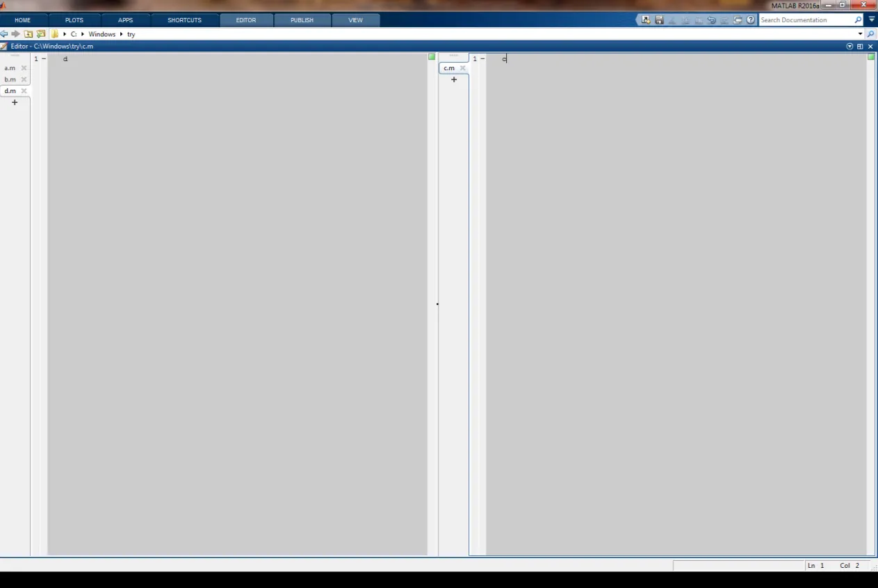878x588 pixels.
Task: Click the breakpoint dash in left editor
Action: (44, 58)
